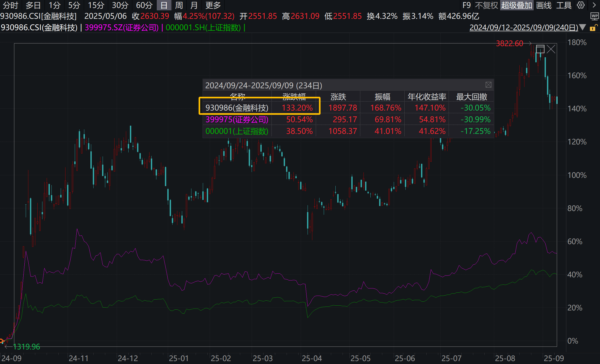Open the 更多 periods dropdown

(x=212, y=5)
